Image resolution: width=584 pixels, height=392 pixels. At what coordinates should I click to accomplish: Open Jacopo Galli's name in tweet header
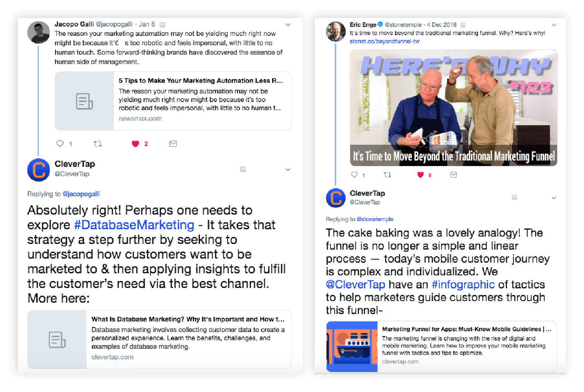tap(74, 24)
